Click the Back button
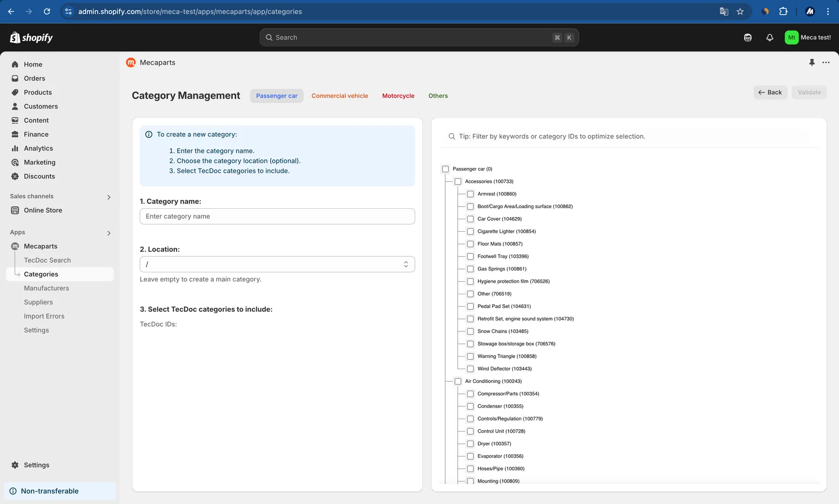Image resolution: width=839 pixels, height=504 pixels. click(770, 92)
